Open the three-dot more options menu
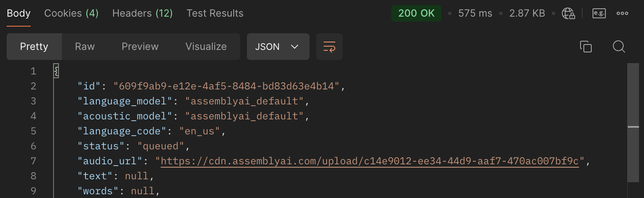Screen dimensions: 644x198 point(622,13)
